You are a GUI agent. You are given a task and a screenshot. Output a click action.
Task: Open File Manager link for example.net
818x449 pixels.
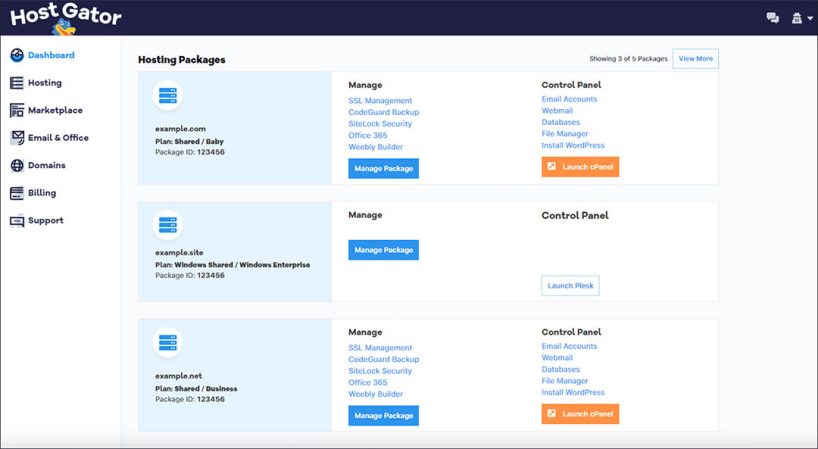[565, 381]
